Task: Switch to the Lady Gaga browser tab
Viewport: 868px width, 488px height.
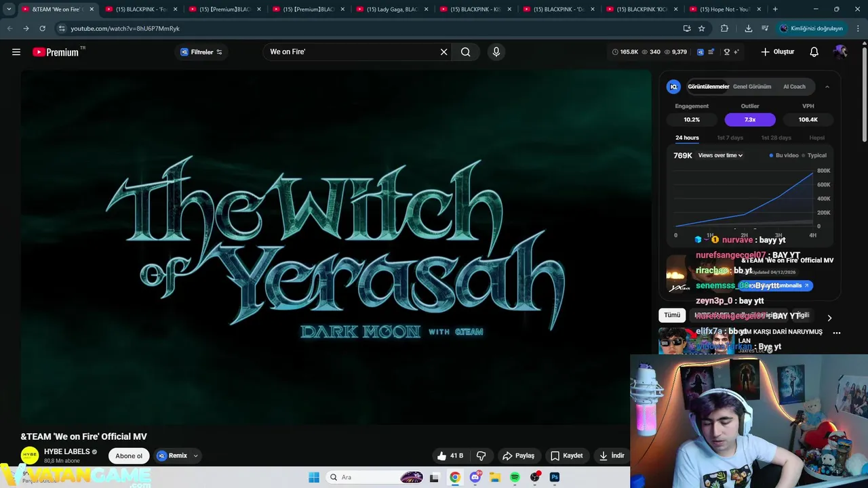Action: pos(392,9)
